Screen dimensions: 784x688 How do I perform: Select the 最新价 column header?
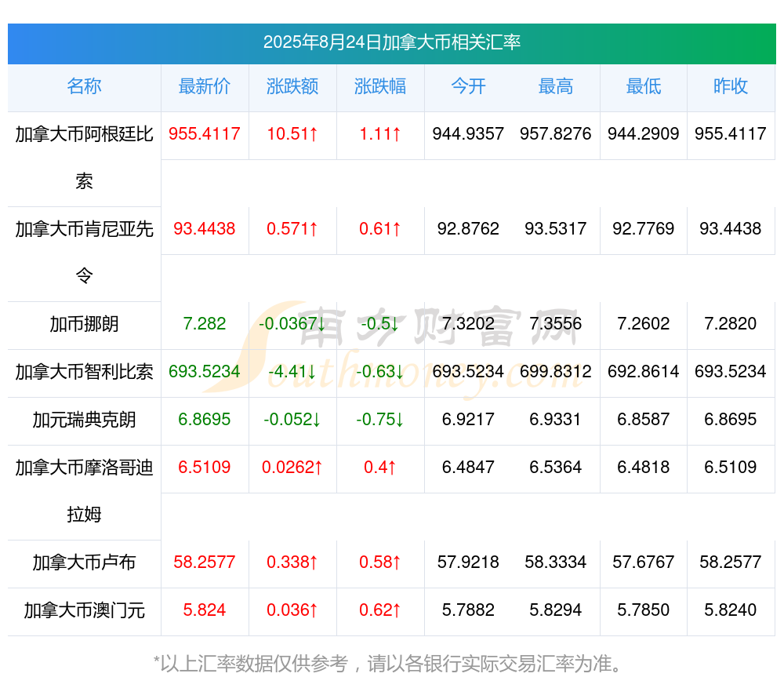coord(205,86)
